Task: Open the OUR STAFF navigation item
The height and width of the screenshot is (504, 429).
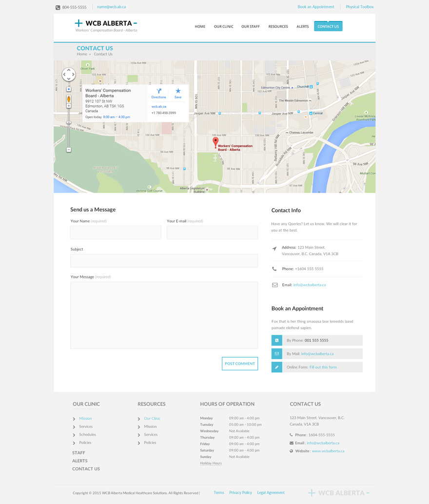Action: (250, 27)
